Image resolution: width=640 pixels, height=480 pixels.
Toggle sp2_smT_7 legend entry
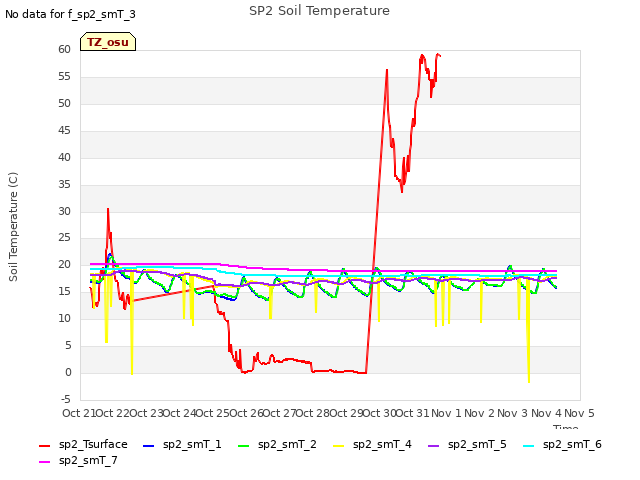(78, 461)
